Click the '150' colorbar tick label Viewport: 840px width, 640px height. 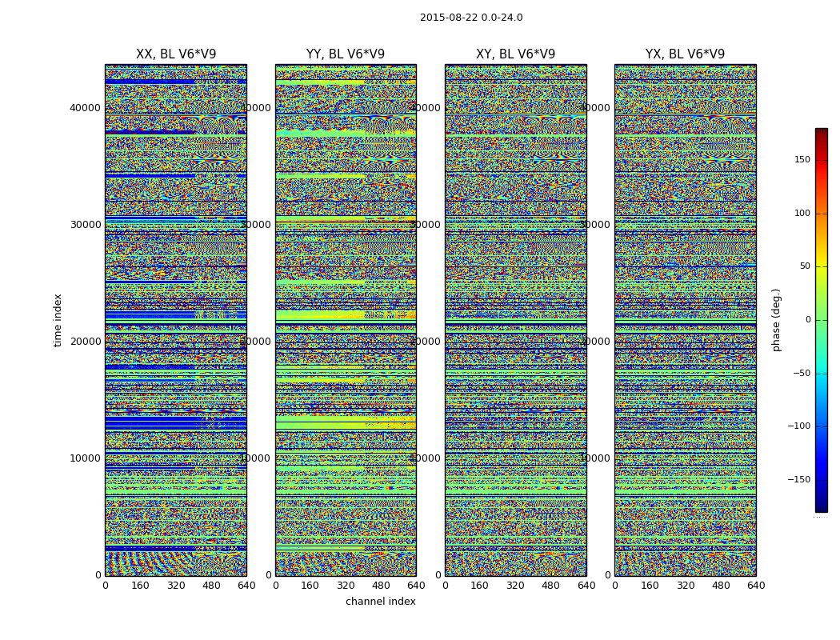point(802,160)
